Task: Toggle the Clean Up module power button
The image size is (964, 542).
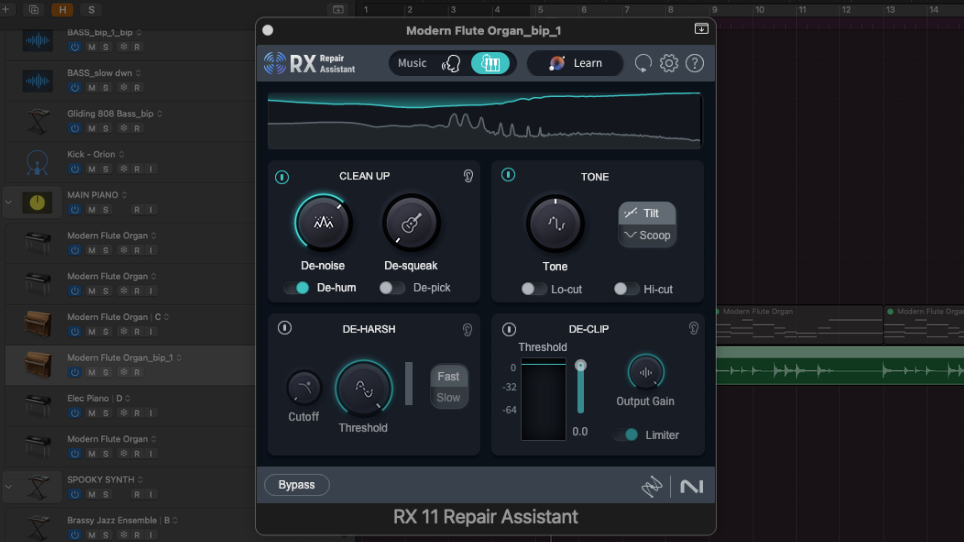Action: point(282,177)
